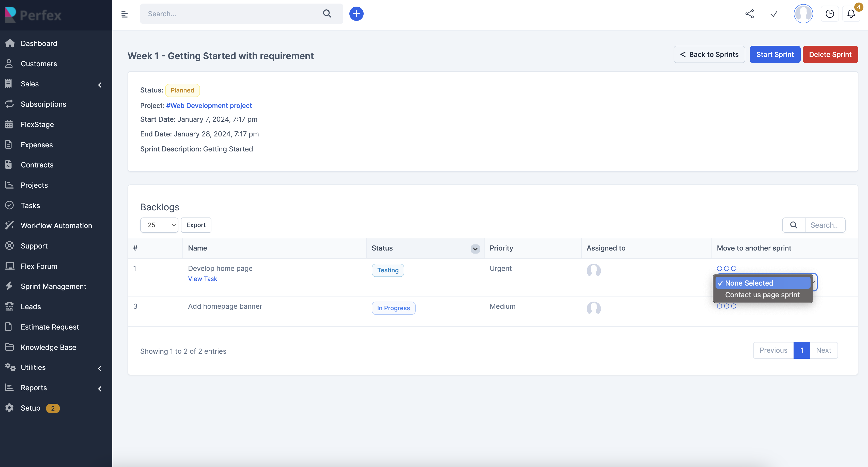Open the notifications bell icon
Viewport: 868px width, 467px height.
851,14
